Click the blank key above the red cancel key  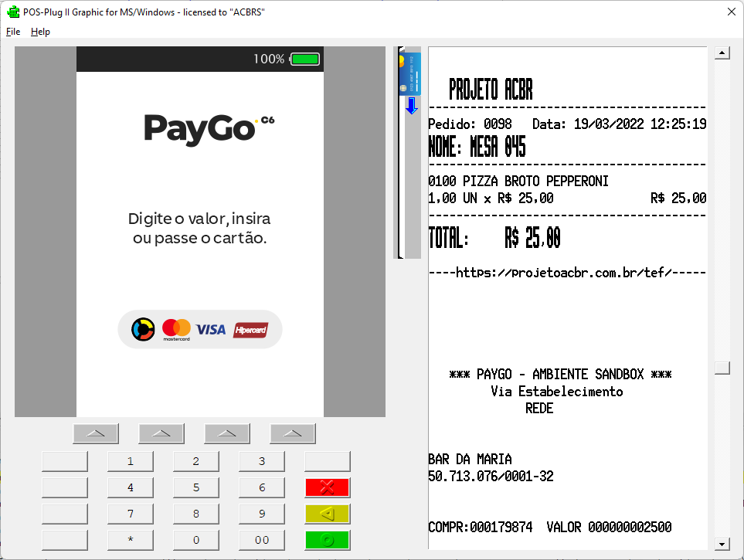click(328, 461)
